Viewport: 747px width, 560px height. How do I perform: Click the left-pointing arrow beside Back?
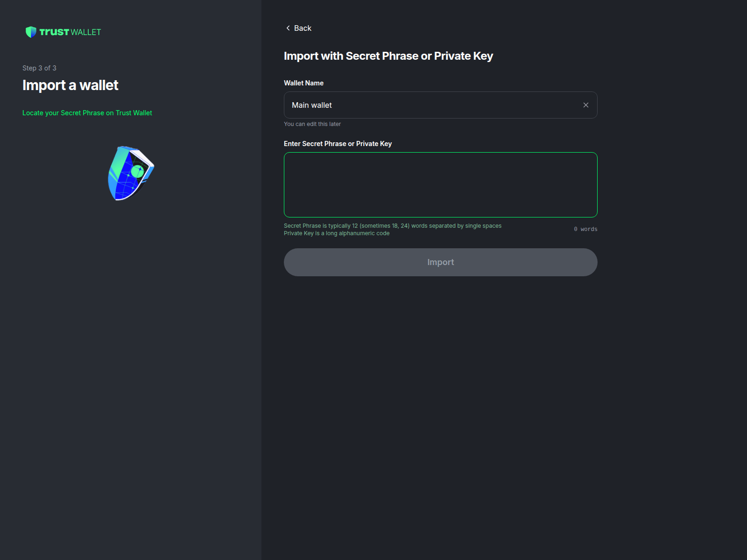pos(288,28)
